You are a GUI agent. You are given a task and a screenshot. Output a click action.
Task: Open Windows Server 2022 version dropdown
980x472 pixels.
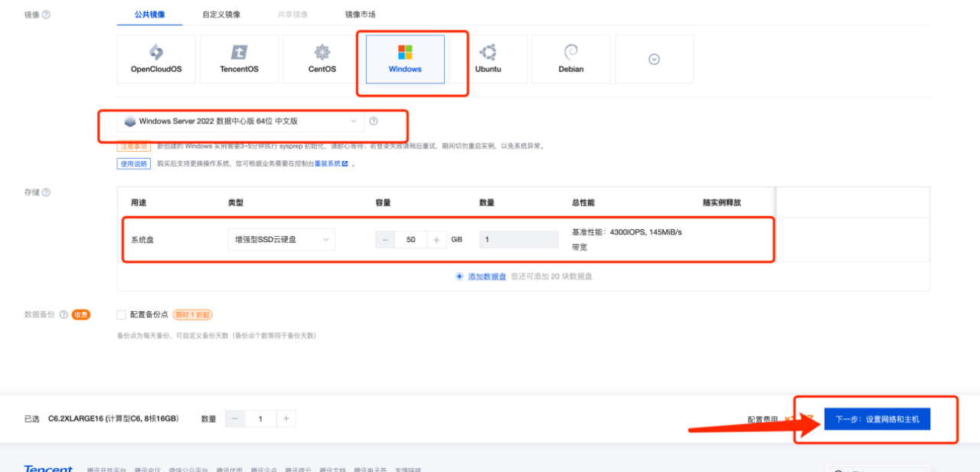(x=240, y=121)
